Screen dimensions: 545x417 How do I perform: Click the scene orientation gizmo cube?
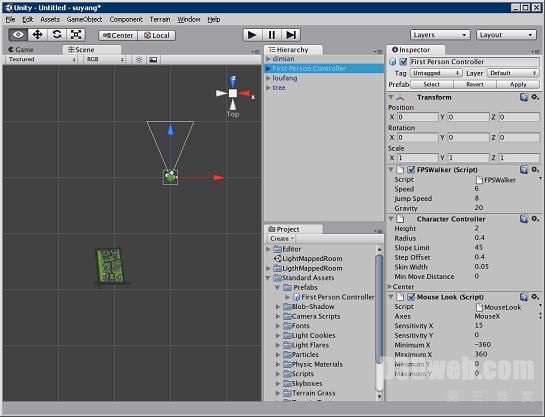pos(233,93)
